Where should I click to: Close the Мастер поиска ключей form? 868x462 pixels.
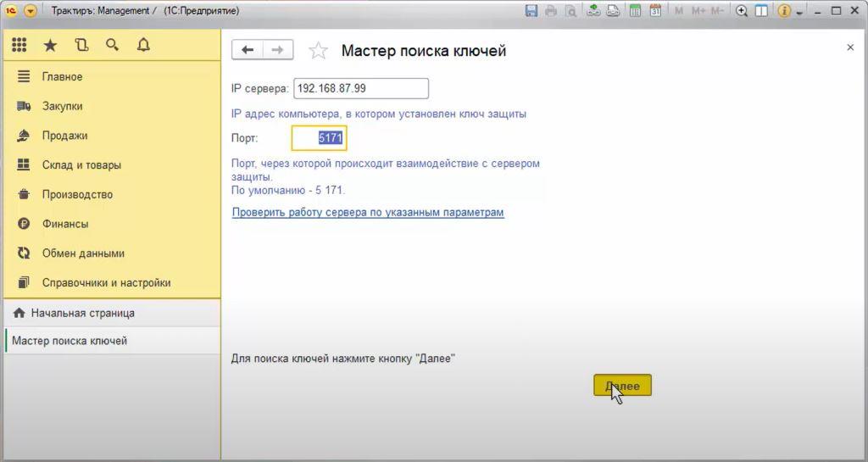pyautogui.click(x=850, y=47)
